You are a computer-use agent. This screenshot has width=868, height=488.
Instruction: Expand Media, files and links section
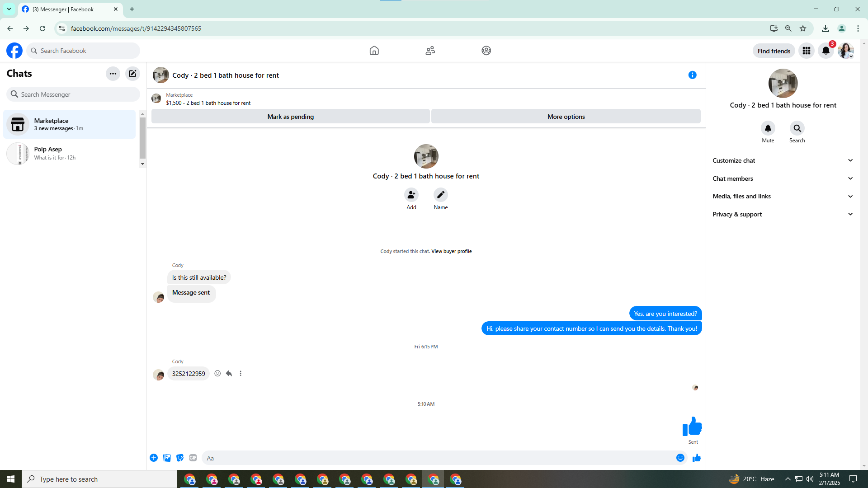tap(783, 196)
